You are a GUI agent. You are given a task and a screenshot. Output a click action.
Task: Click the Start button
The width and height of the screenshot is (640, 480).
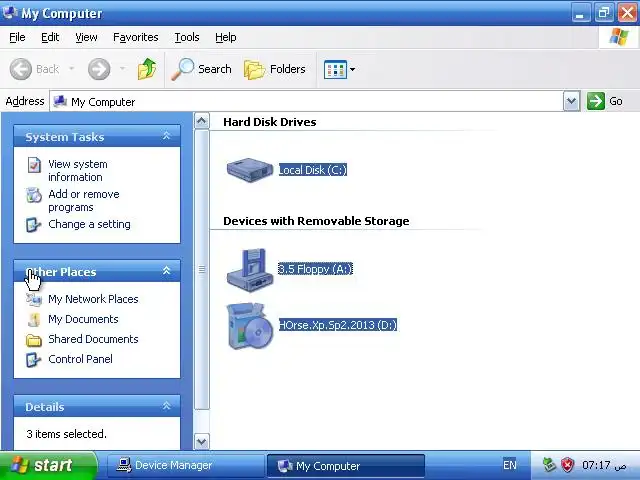click(47, 465)
